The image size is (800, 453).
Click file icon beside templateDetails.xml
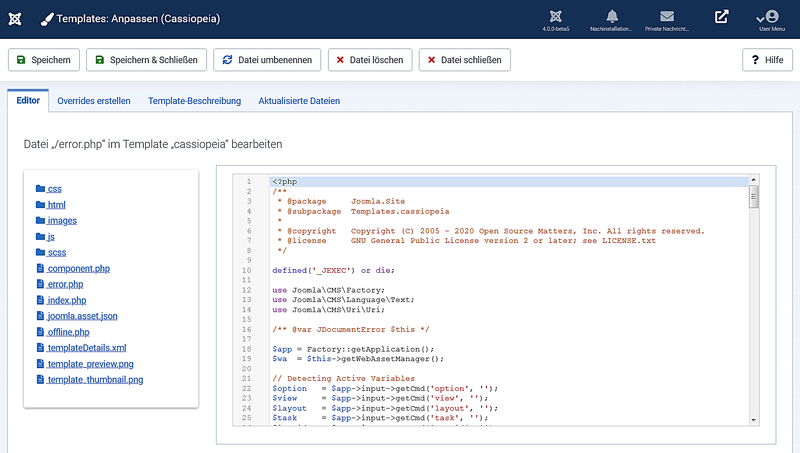40,347
